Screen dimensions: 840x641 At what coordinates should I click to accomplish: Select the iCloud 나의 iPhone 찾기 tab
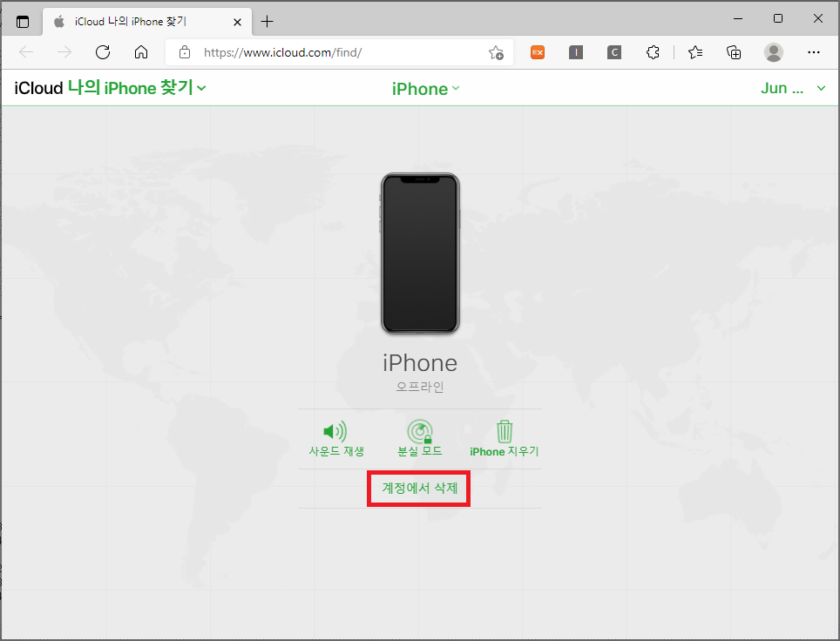coord(146,22)
